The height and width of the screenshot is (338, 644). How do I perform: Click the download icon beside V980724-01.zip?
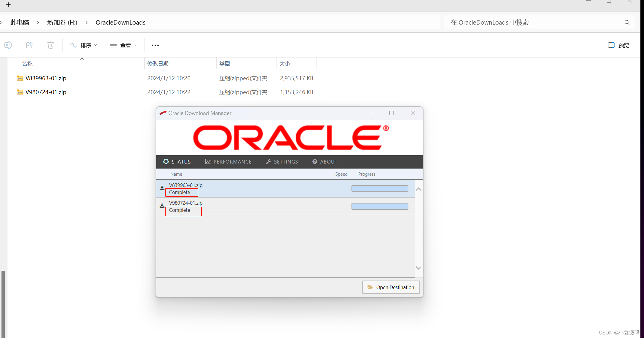[162, 206]
